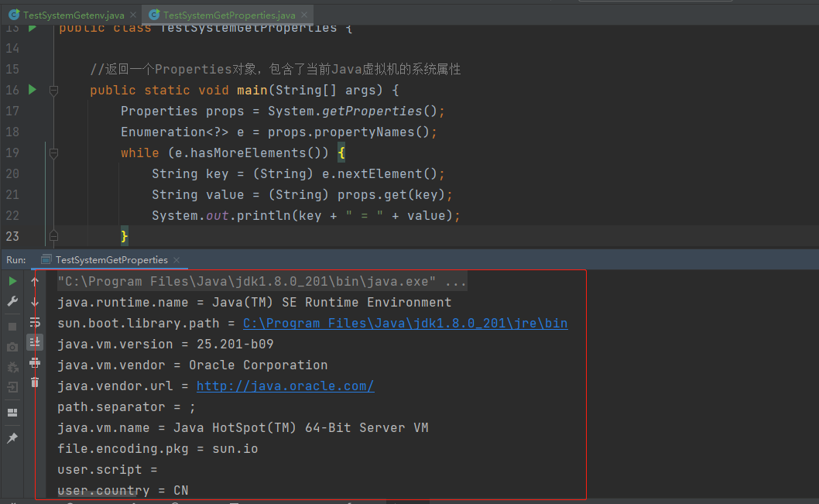Click the 'java.vm.name' HotSpot output line
Image resolution: width=819 pixels, height=504 pixels.
pyautogui.click(x=243, y=428)
